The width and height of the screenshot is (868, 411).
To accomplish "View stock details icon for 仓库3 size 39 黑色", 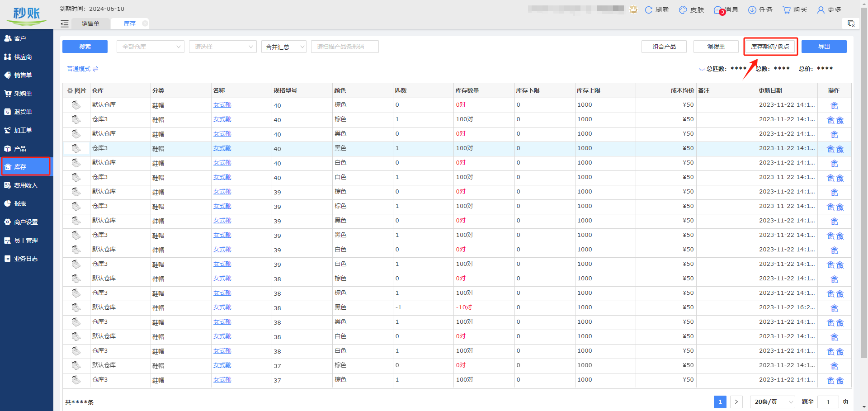I will pyautogui.click(x=830, y=236).
